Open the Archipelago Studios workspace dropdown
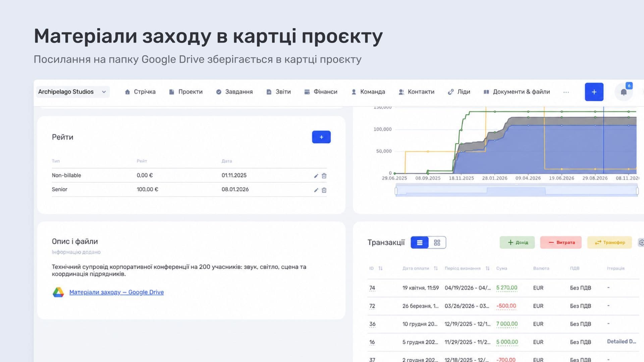The image size is (644, 362). [x=73, y=92]
